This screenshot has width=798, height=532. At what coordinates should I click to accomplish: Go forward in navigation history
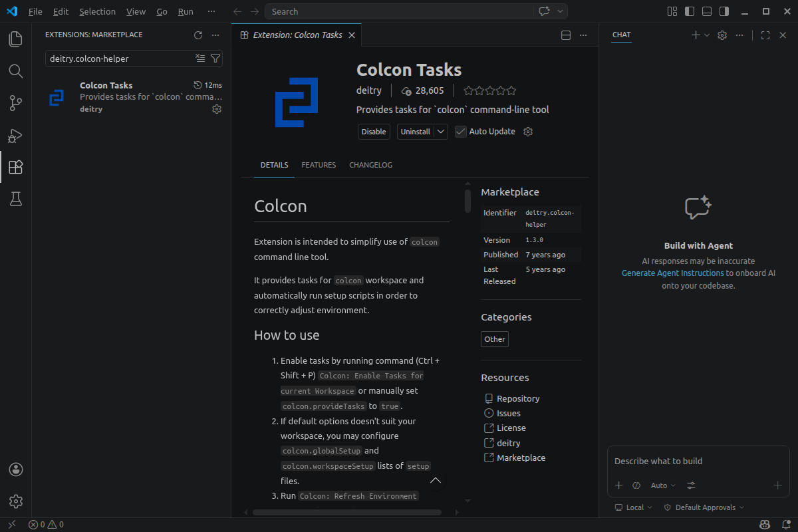pos(255,11)
